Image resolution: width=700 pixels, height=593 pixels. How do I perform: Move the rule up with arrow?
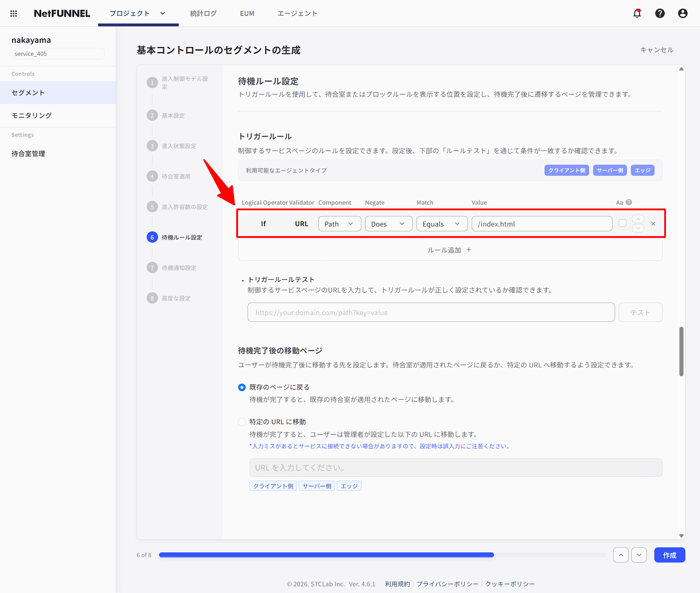(638, 219)
